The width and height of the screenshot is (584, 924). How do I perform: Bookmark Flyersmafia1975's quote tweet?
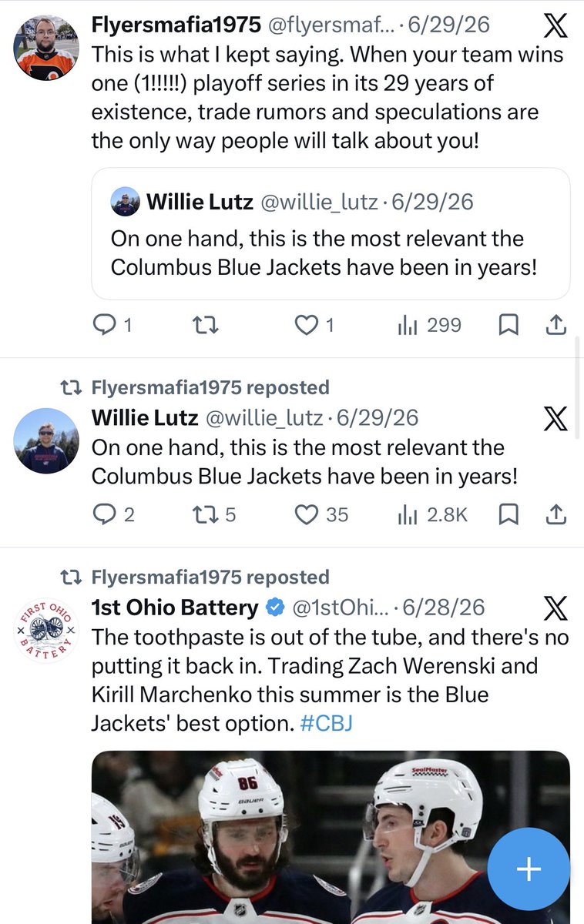click(x=508, y=326)
